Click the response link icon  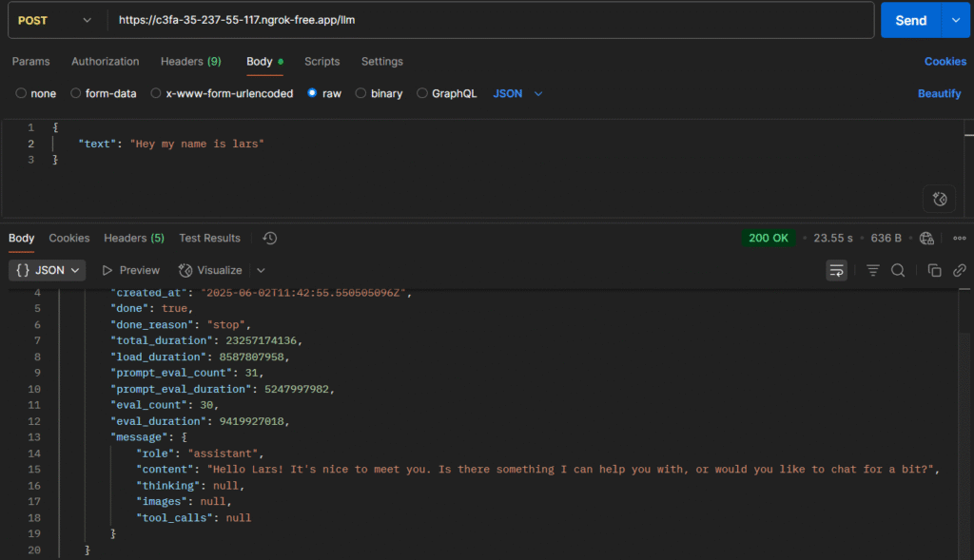pos(960,271)
